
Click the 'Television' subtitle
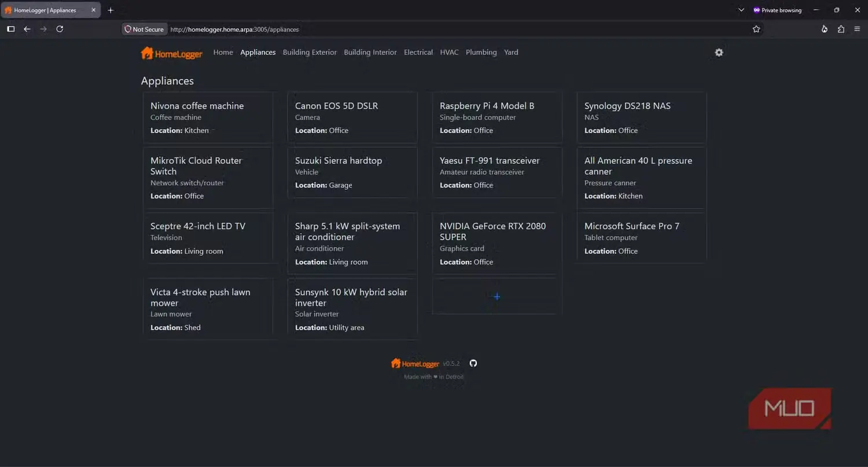(x=166, y=238)
